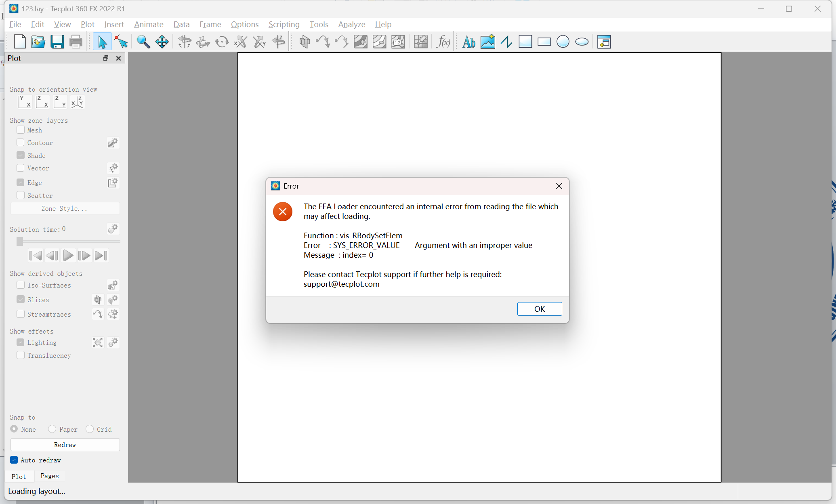Click OK in the Error dialog

540,309
